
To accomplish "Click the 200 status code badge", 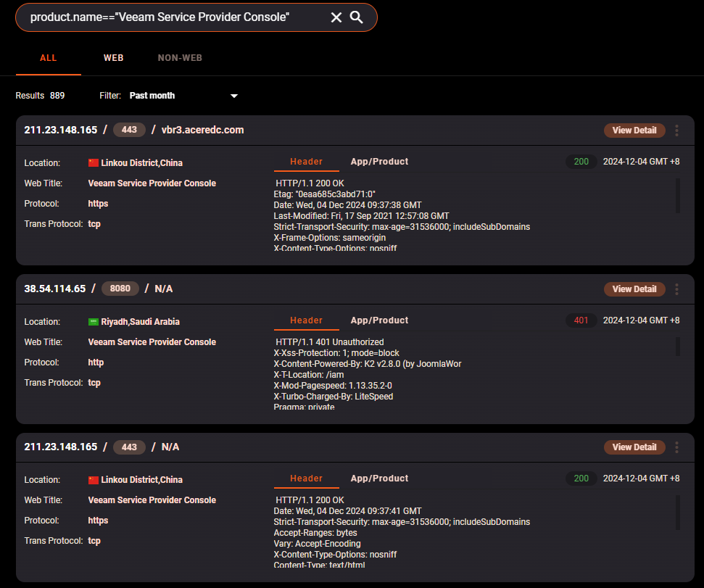I will coord(580,161).
